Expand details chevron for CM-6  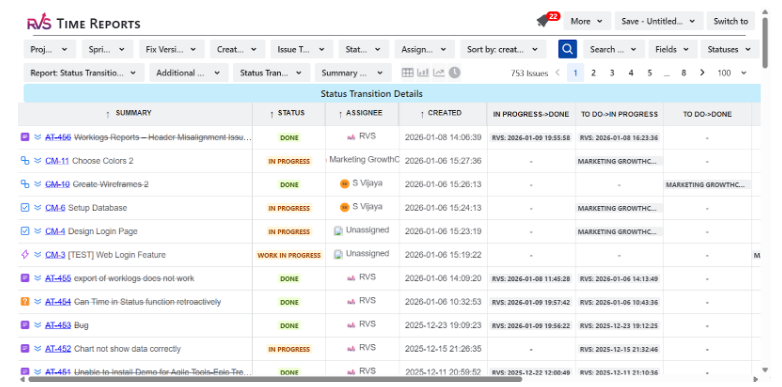(38, 207)
